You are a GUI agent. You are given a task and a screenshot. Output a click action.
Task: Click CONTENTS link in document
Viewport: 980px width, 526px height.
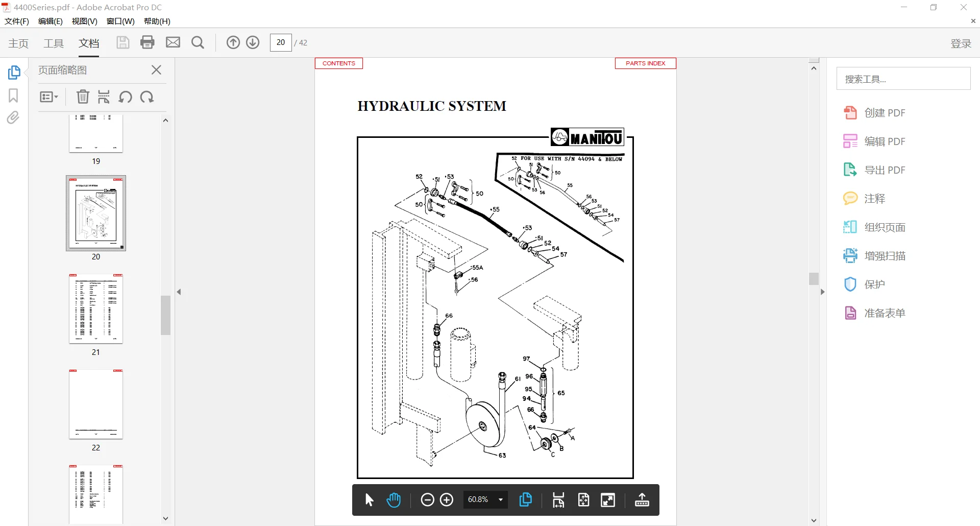pyautogui.click(x=339, y=63)
